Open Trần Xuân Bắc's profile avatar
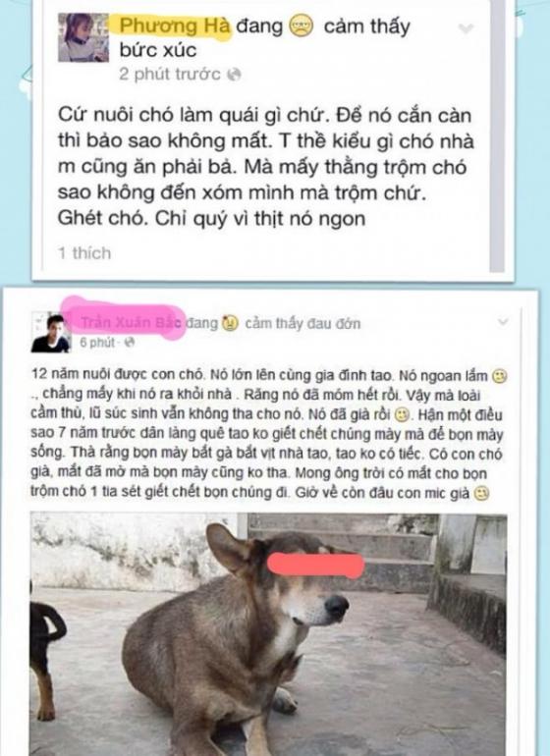The image size is (550, 756). click(51, 333)
